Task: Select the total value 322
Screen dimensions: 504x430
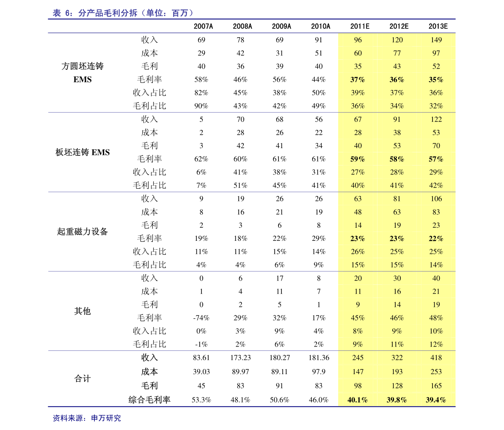Action: [x=397, y=358]
